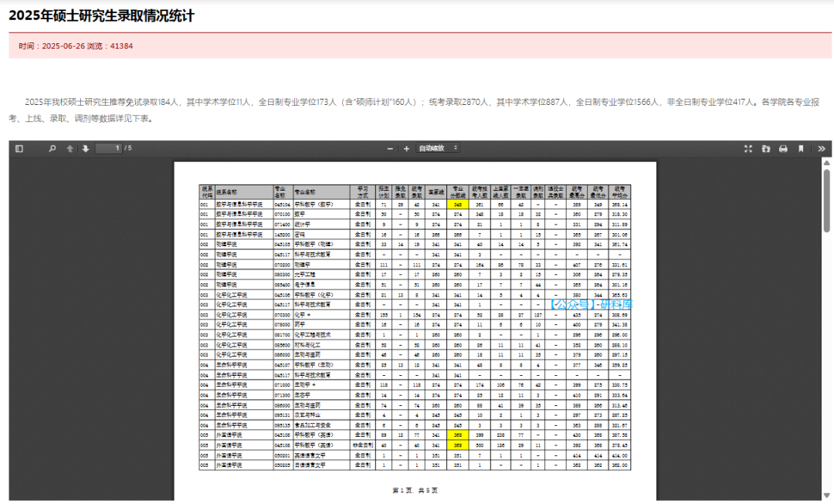Go to the next PDF page
This screenshot has height=504, width=834.
(x=85, y=148)
